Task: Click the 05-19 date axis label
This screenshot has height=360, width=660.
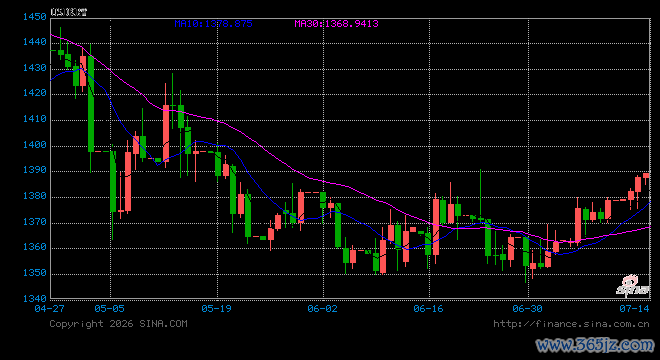Action: (x=216, y=309)
